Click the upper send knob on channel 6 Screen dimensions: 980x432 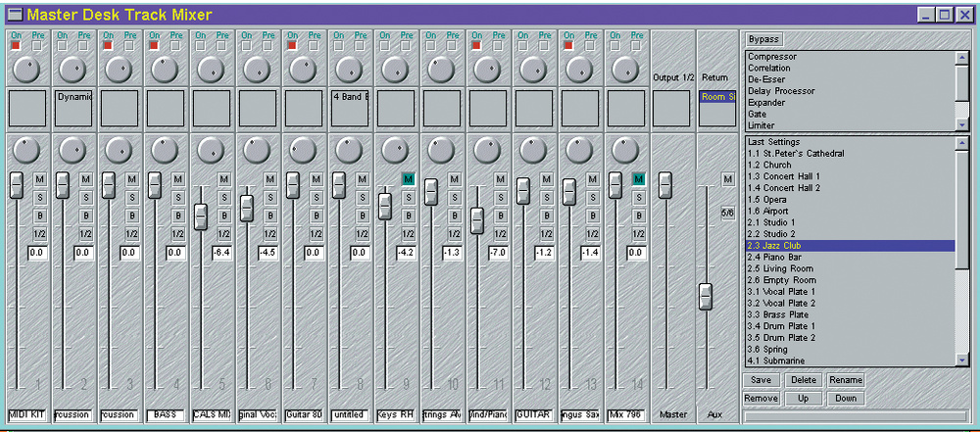pyautogui.click(x=256, y=70)
